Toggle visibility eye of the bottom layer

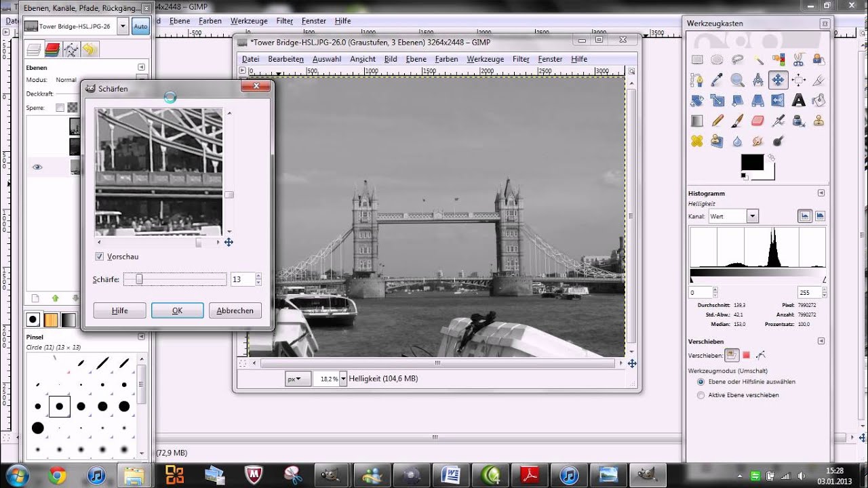tap(37, 167)
